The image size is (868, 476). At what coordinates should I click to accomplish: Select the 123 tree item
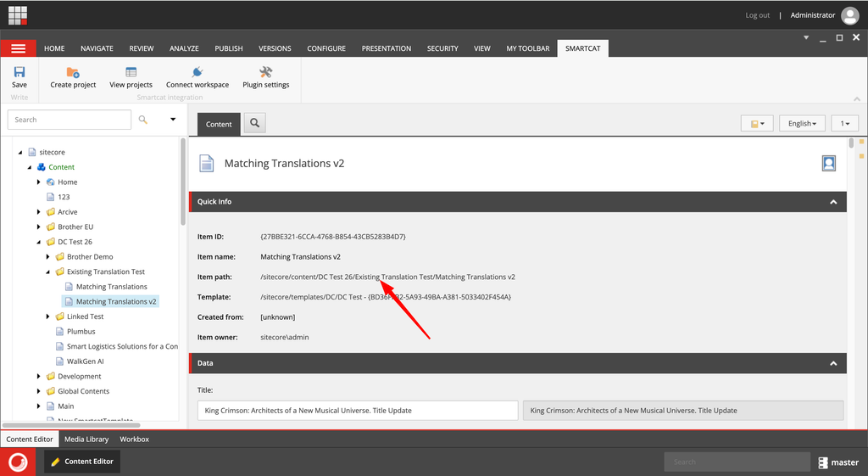point(64,197)
